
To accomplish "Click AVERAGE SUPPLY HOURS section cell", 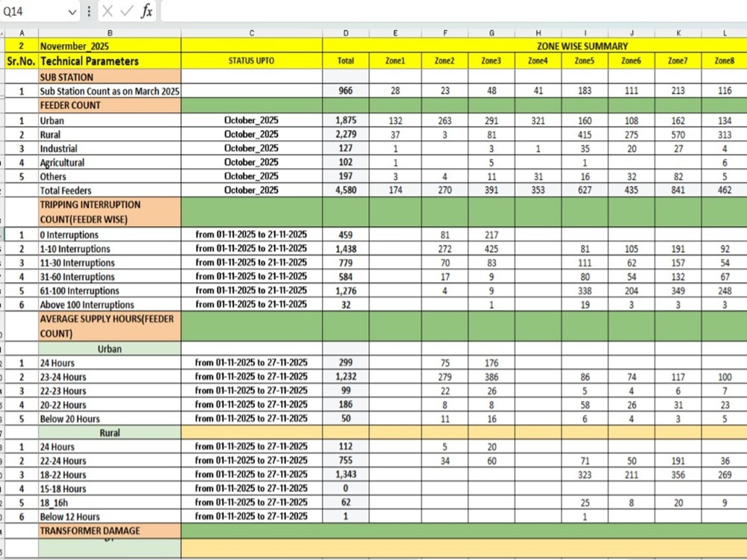I will [110, 326].
